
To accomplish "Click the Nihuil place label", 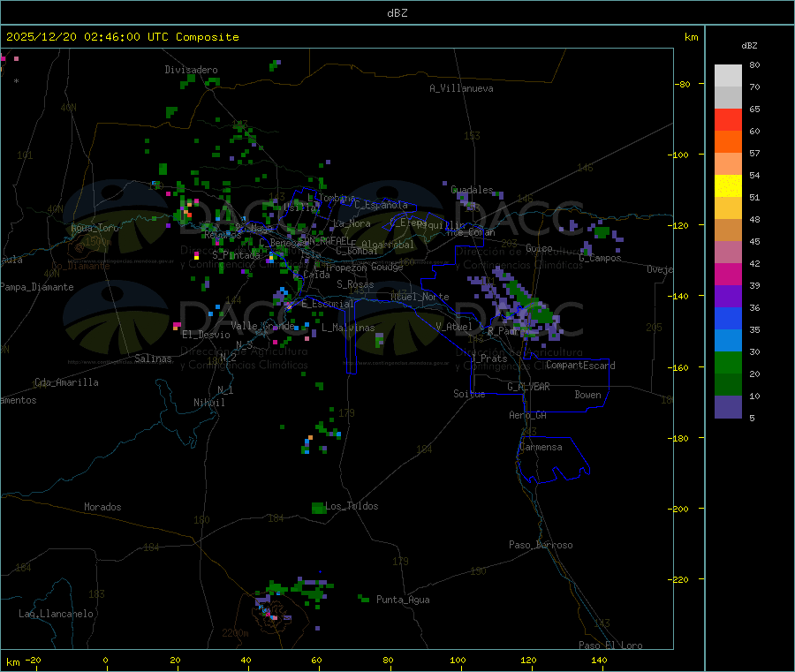I will tap(209, 403).
